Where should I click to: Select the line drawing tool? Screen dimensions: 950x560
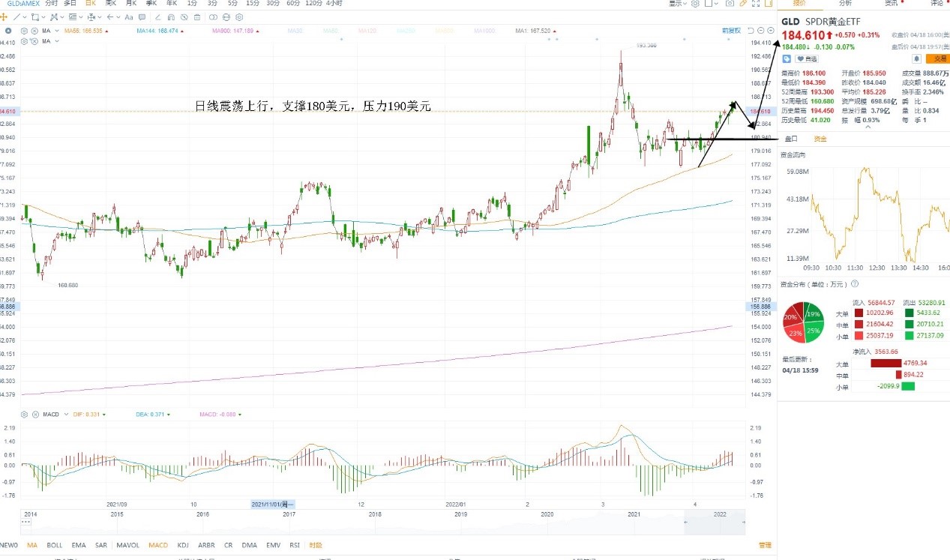click(x=16, y=17)
